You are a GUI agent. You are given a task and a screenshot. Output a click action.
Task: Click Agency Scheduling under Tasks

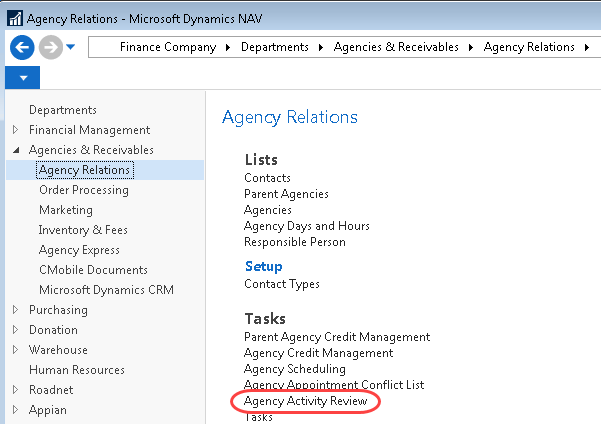[x=296, y=369]
